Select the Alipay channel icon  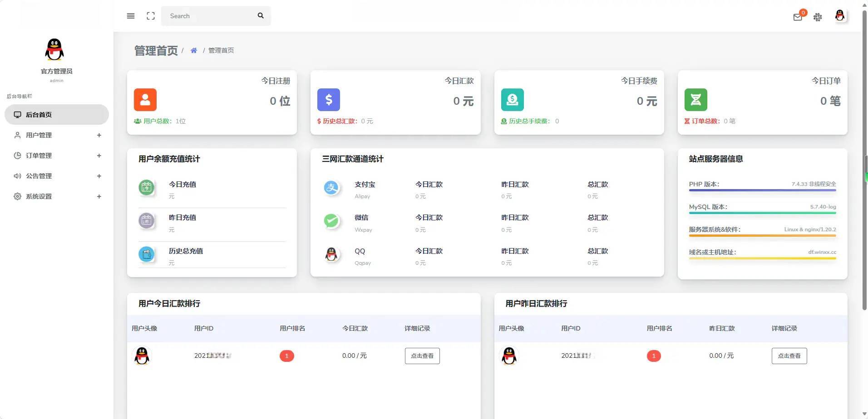click(x=331, y=188)
